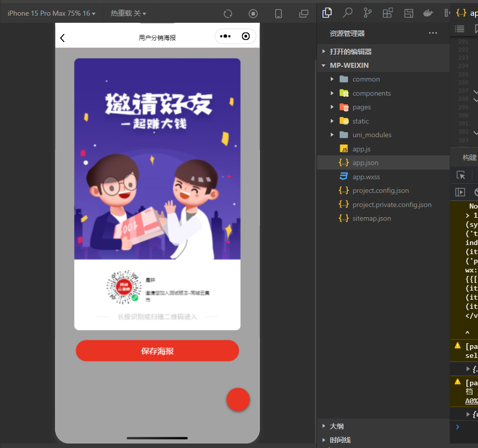Click the 长按识别或扫描二维码进入 text
The height and width of the screenshot is (448, 478).
(x=157, y=317)
